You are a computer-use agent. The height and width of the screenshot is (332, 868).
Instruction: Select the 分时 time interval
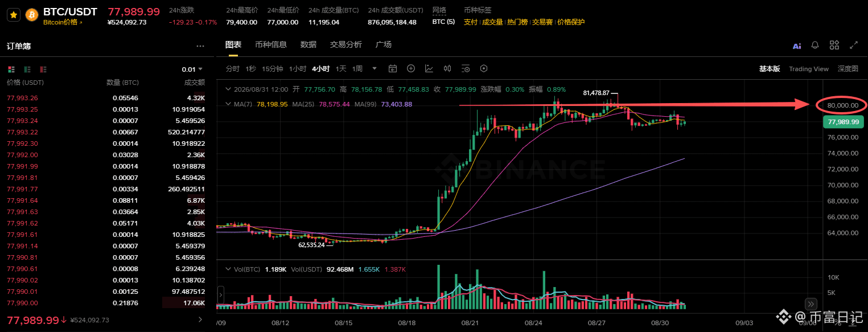point(233,69)
